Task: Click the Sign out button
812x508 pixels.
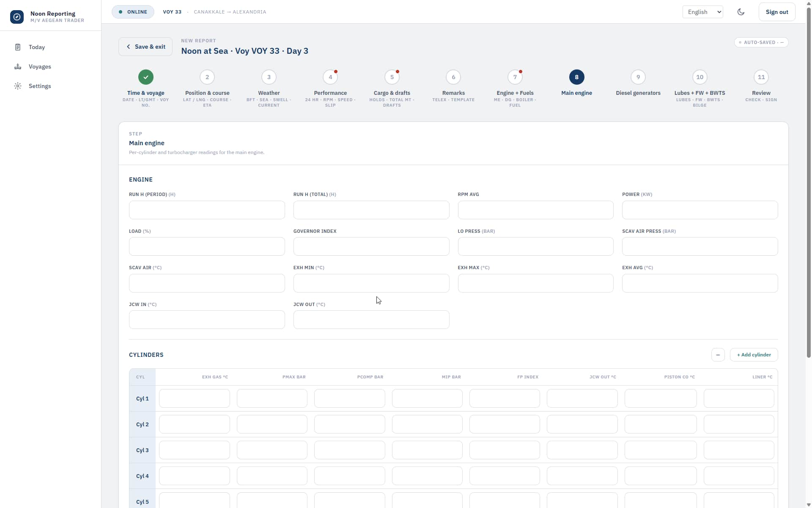Action: click(777, 12)
